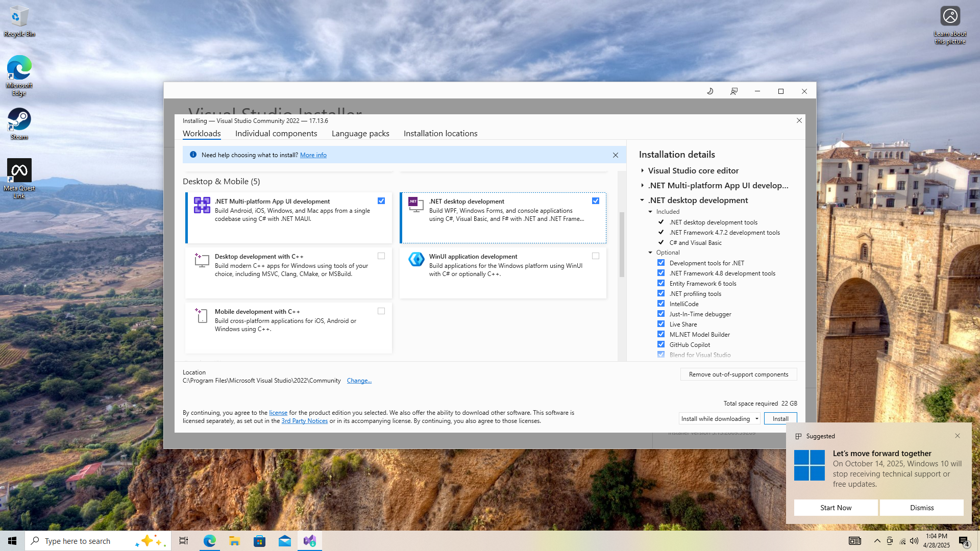Viewport: 980px width, 551px height.
Task: Uncheck .NET Framework 4.8 development tools
Action: click(x=661, y=273)
